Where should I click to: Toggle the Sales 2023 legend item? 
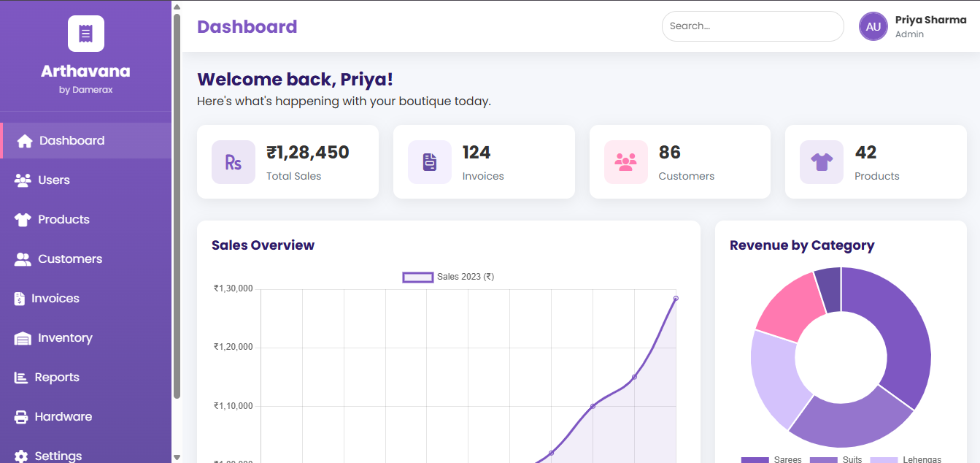point(449,277)
